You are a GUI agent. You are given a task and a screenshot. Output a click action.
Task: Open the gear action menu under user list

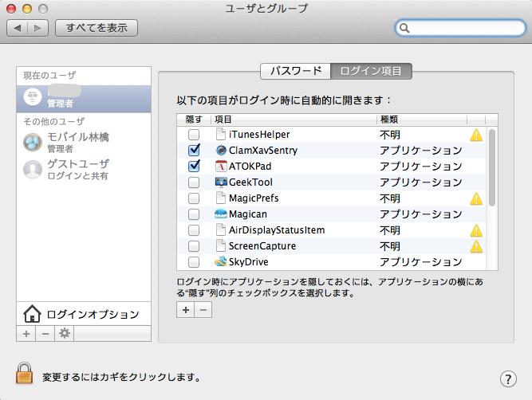[x=64, y=334]
